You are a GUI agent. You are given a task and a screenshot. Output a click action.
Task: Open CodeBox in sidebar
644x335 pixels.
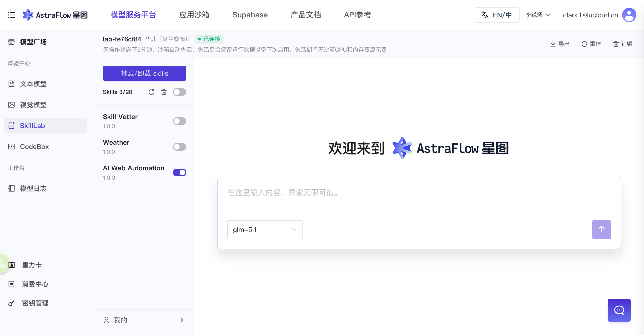(x=45, y=147)
